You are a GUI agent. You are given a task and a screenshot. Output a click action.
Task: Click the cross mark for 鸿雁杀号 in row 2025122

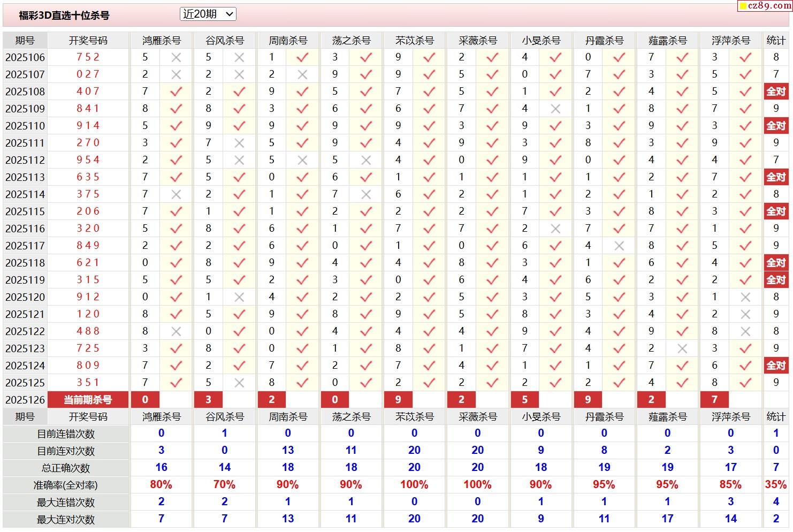pyautogui.click(x=176, y=331)
